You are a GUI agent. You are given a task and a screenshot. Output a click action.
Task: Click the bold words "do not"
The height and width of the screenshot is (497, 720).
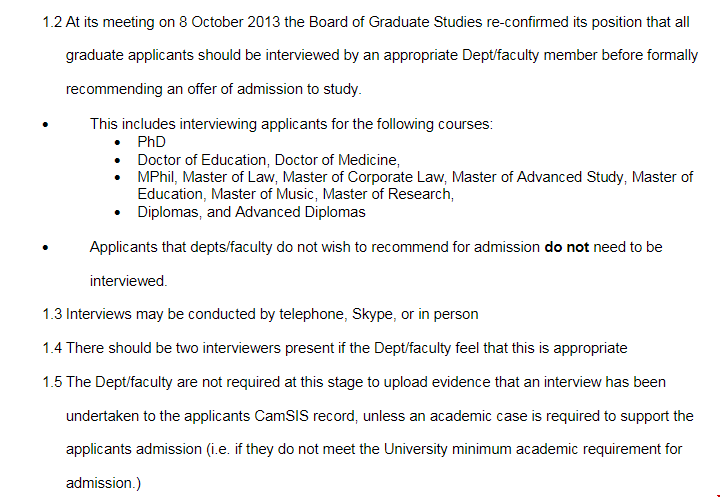[x=566, y=246]
